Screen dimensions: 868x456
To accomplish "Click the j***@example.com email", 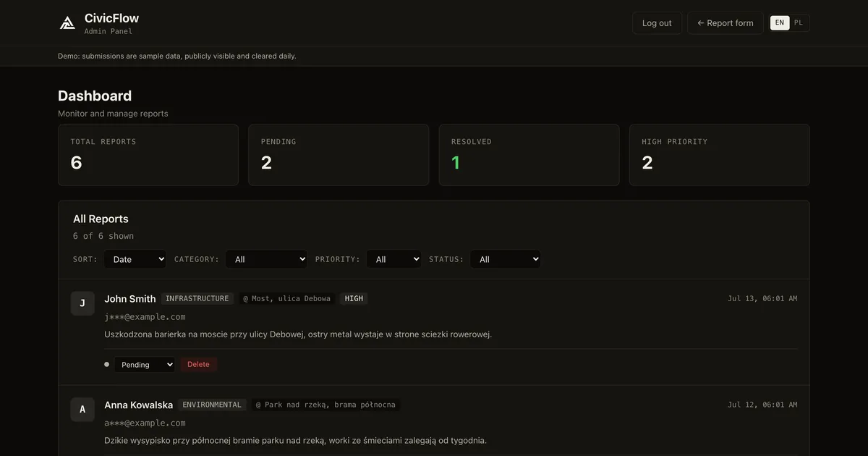I will click(145, 316).
